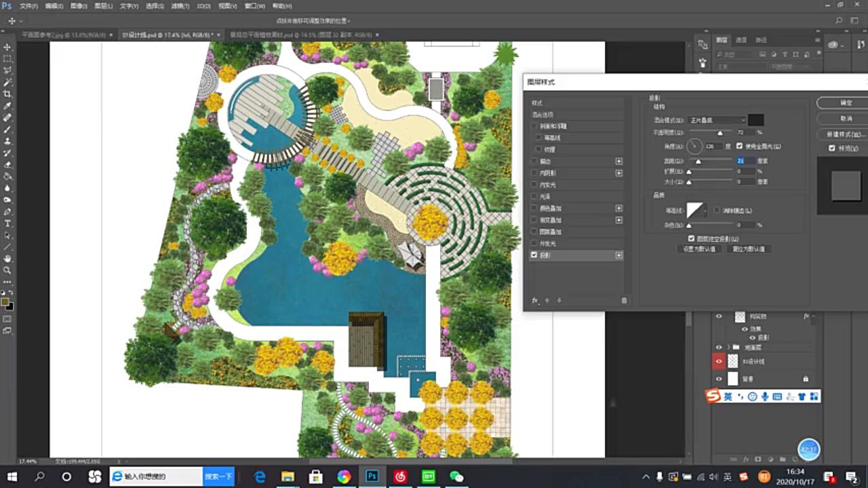
Task: Select the Paint Bucket tool
Action: point(7,176)
